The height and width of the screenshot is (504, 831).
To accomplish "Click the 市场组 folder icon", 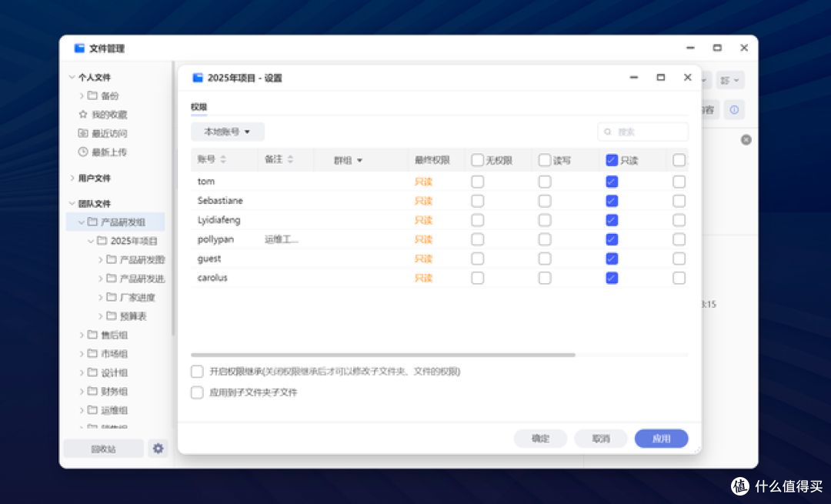I will (x=93, y=353).
